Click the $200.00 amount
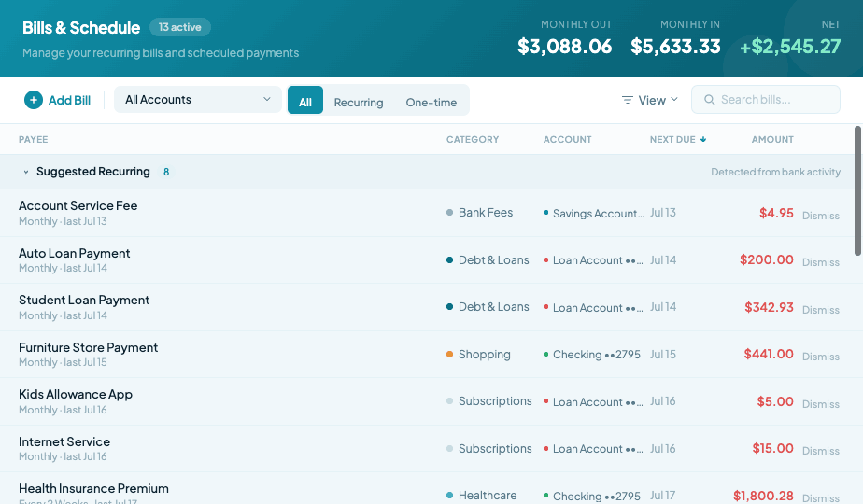 coord(766,259)
